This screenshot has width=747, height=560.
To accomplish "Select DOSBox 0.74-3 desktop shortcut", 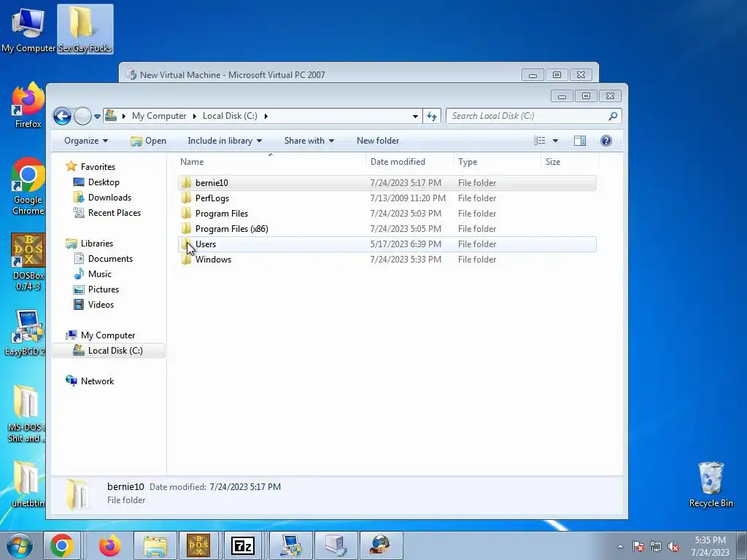I will [x=28, y=262].
